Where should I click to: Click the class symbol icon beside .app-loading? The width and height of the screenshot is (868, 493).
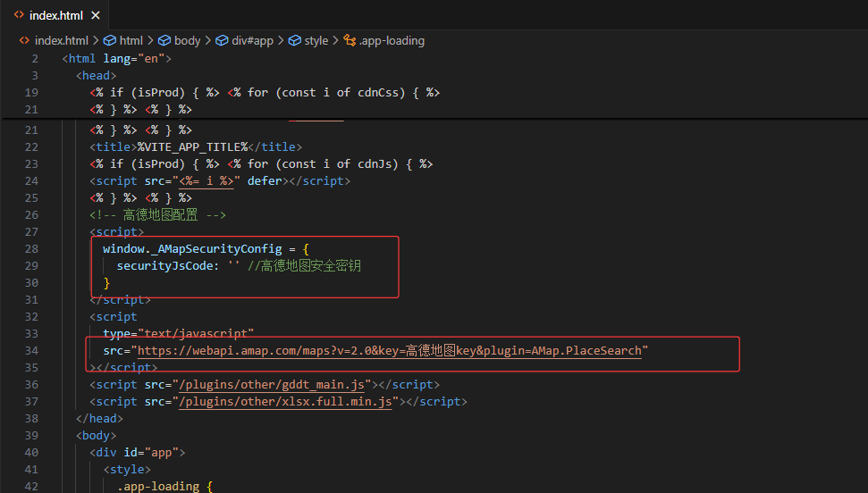[350, 40]
